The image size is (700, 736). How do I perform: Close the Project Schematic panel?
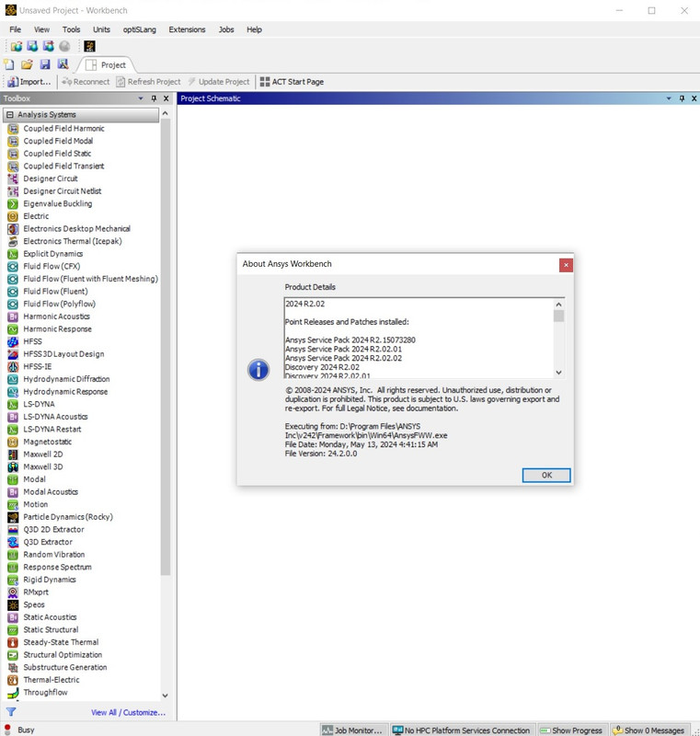pos(694,98)
